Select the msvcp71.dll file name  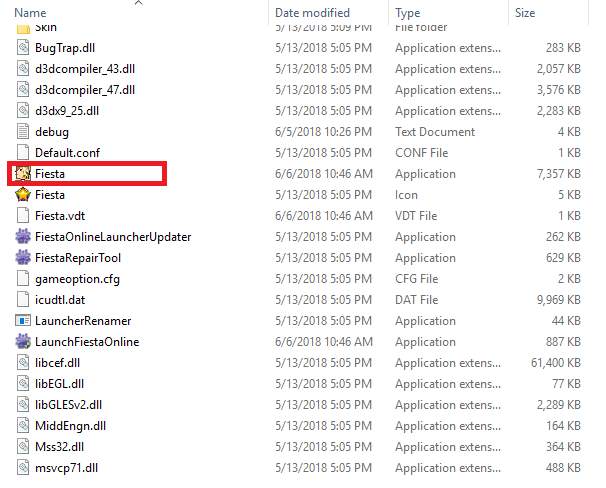tap(66, 468)
